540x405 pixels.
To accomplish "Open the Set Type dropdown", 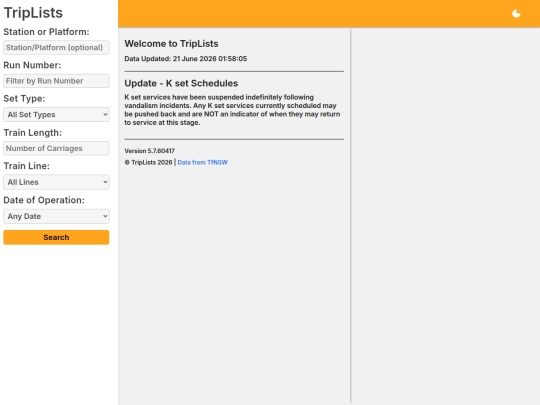I will click(x=56, y=114).
